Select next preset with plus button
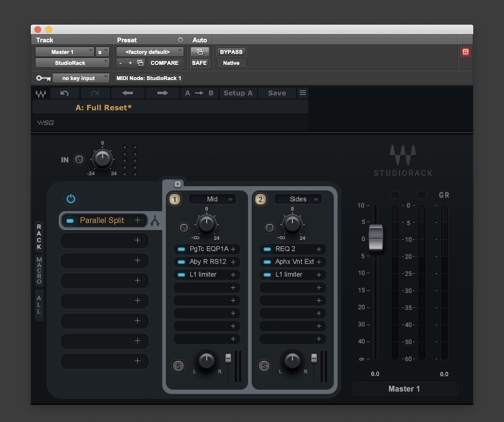Viewport: 504px width, 422px height. [x=130, y=63]
